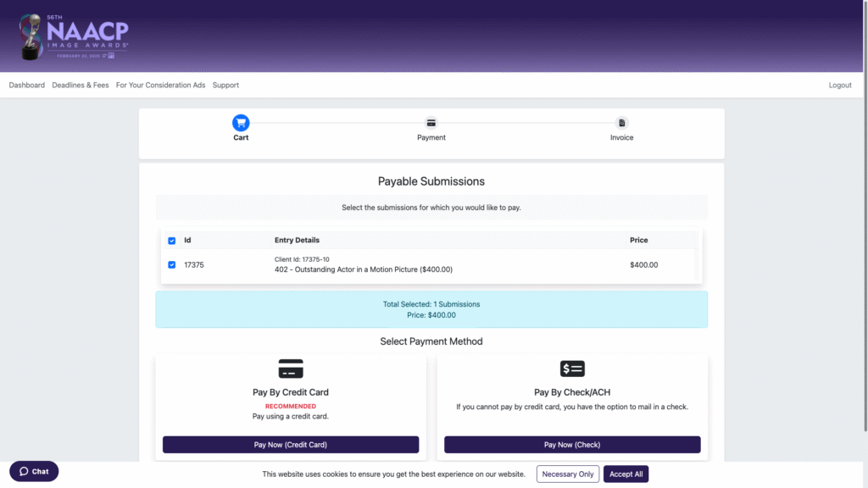The width and height of the screenshot is (868, 488).
Task: Click the credit card payment icon
Action: (x=291, y=369)
